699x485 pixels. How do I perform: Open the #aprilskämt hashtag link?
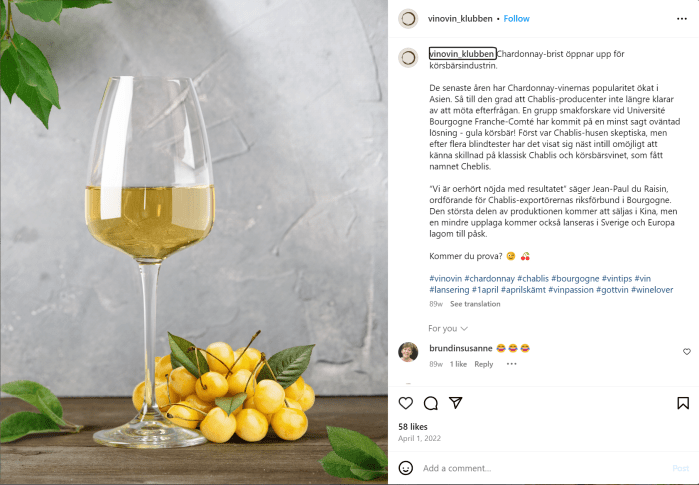click(523, 290)
